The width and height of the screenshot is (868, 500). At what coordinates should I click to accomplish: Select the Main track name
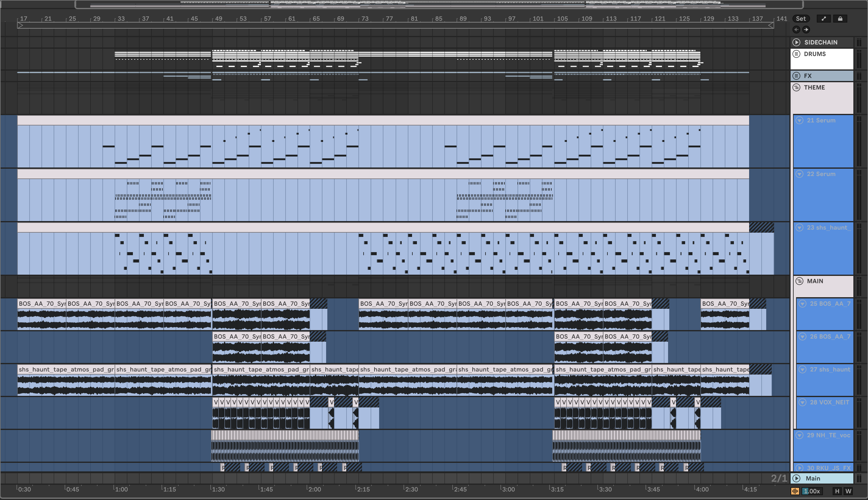click(813, 478)
